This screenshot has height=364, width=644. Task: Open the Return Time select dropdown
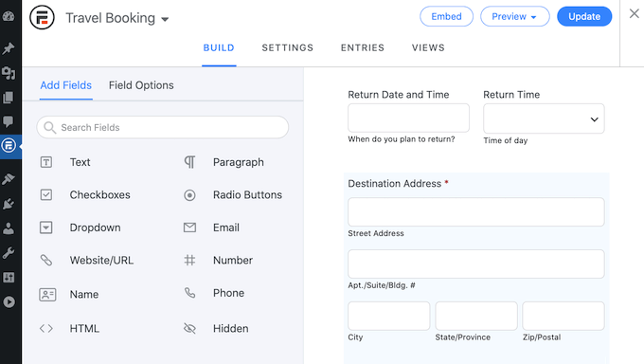pyautogui.click(x=544, y=118)
